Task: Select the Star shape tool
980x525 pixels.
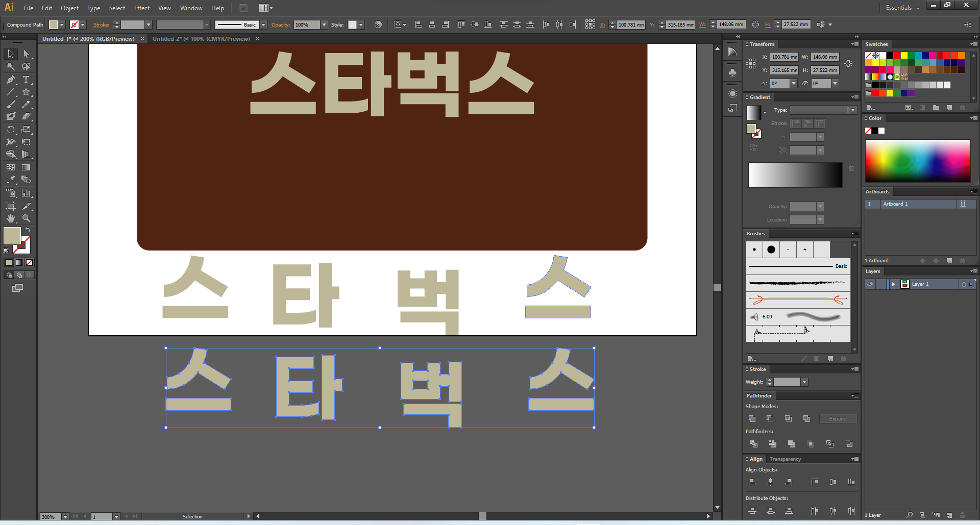Action: click(26, 92)
